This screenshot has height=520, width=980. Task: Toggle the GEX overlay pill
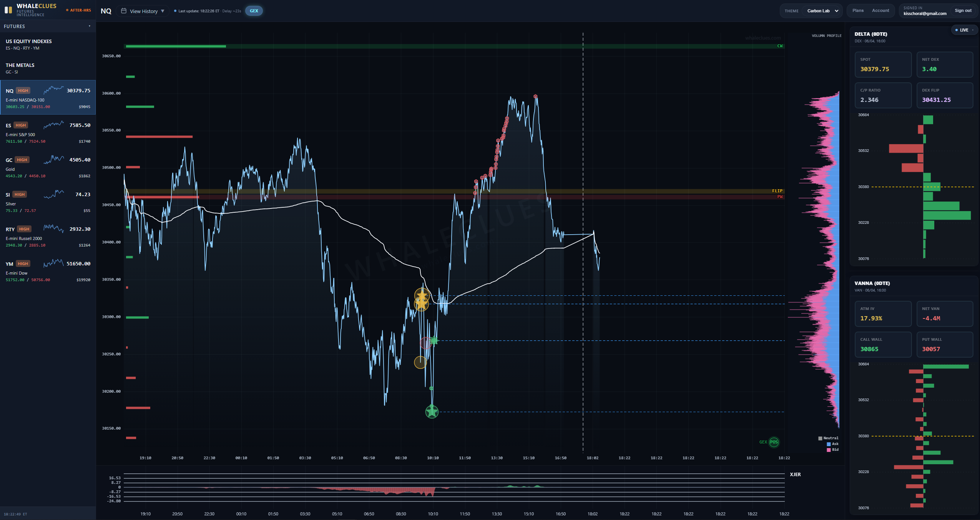point(254,11)
